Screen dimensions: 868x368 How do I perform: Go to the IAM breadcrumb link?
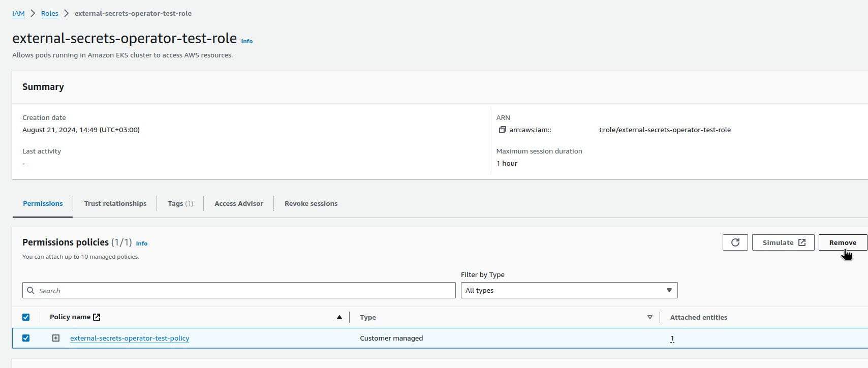pos(18,13)
